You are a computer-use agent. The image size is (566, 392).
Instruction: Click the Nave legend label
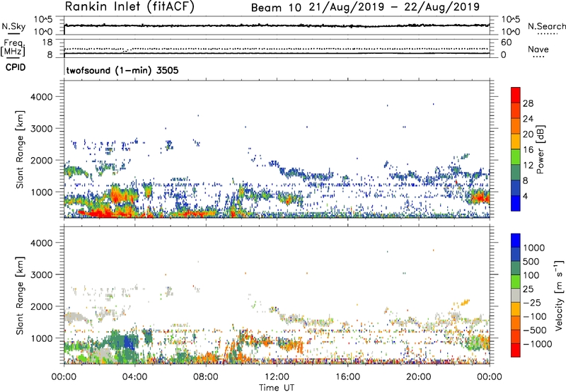pos(538,50)
